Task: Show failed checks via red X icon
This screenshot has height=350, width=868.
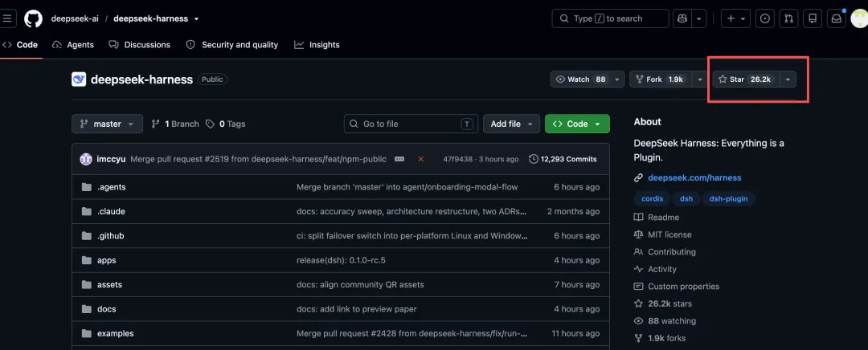Action: pyautogui.click(x=420, y=159)
